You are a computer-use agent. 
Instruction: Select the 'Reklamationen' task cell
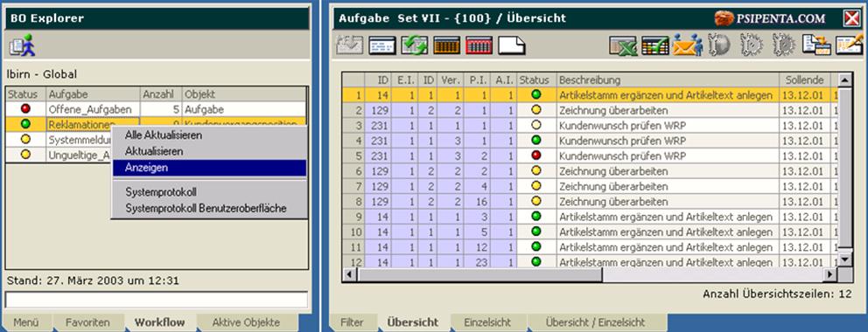(93, 124)
